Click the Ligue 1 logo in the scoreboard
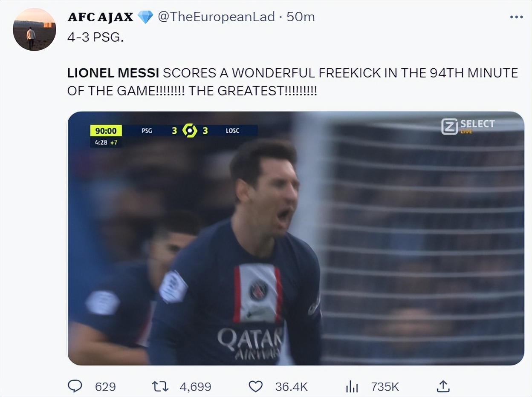 (190, 130)
